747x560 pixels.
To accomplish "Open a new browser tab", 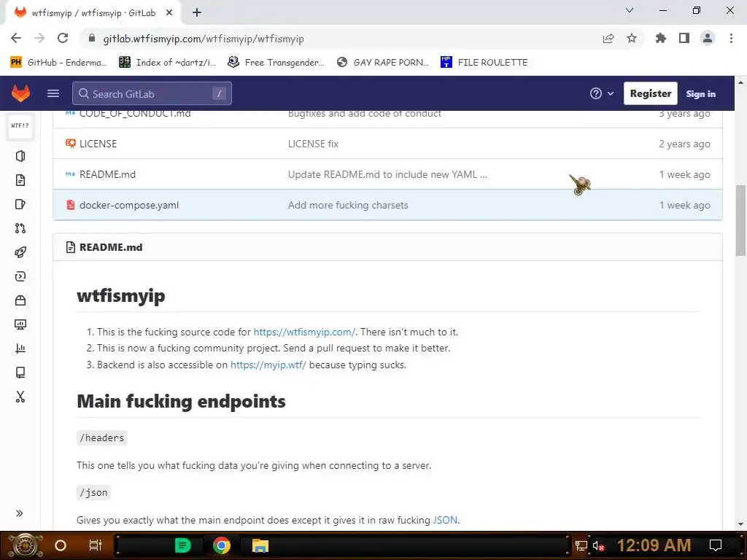I will [x=197, y=12].
